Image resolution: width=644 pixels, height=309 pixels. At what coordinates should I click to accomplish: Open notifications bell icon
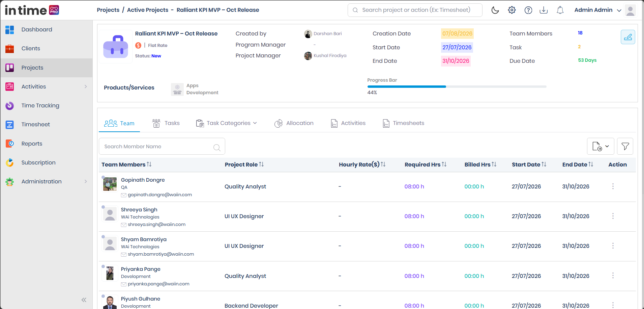pos(560,10)
